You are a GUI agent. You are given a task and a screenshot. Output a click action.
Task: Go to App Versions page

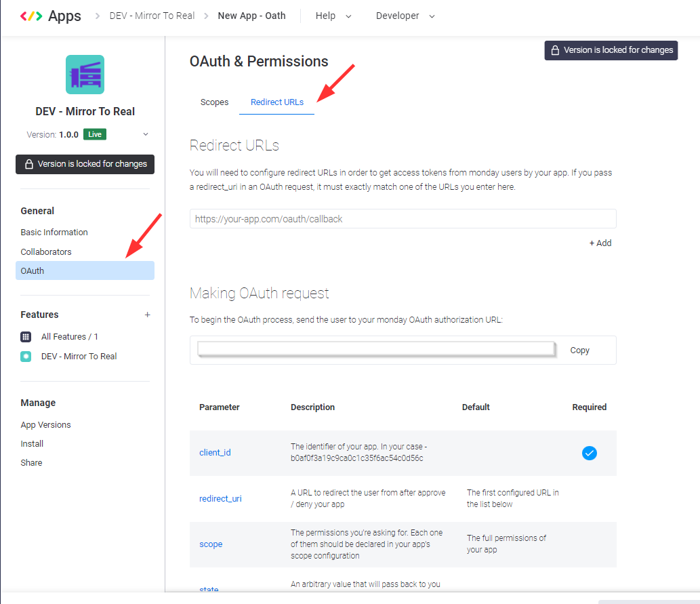45,425
